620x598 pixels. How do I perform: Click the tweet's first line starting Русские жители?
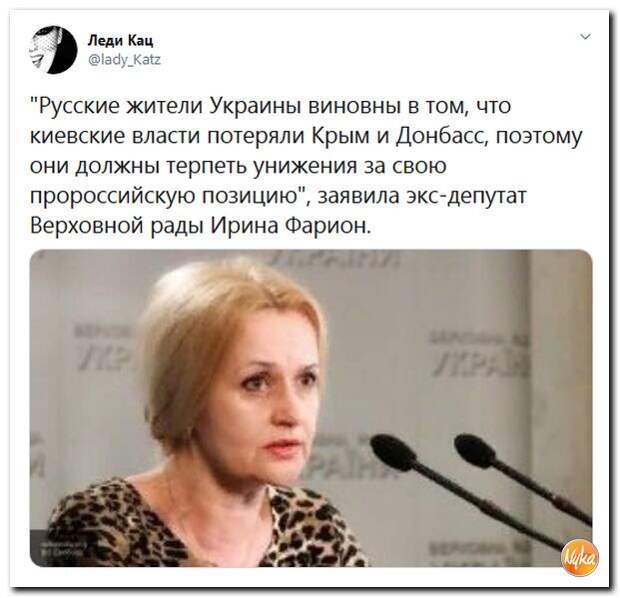tap(271, 106)
